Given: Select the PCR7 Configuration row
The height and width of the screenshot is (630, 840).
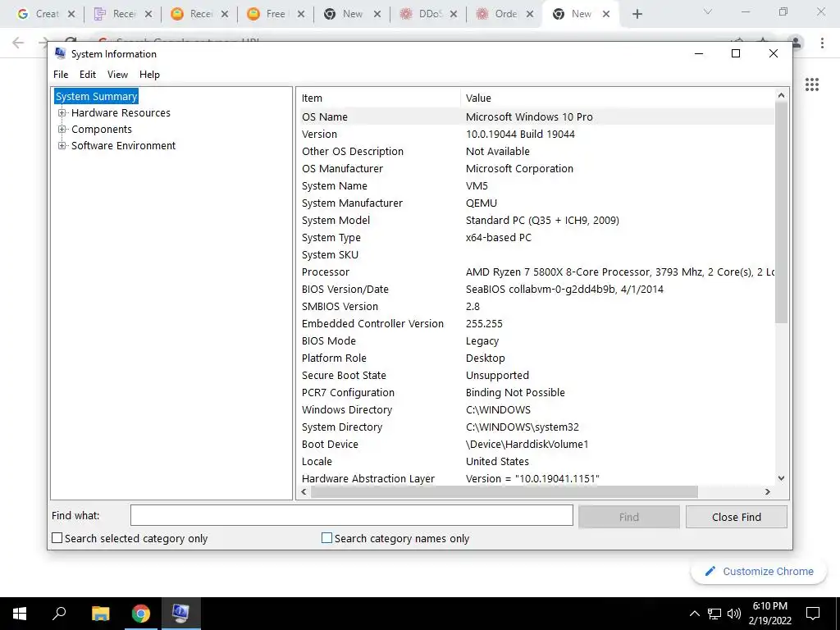Looking at the screenshot, I should 536,393.
